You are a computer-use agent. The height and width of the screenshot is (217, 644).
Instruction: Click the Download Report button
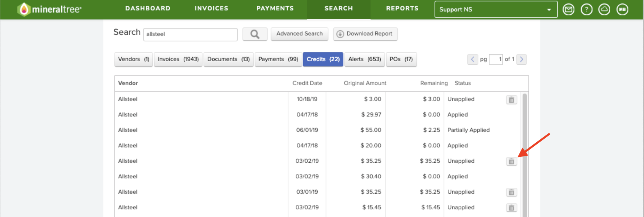coord(365,34)
